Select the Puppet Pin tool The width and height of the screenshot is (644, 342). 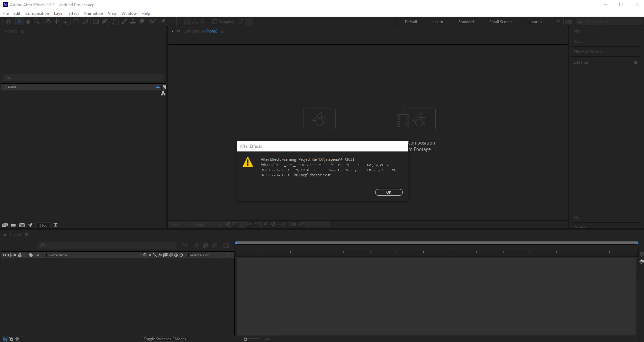click(163, 21)
